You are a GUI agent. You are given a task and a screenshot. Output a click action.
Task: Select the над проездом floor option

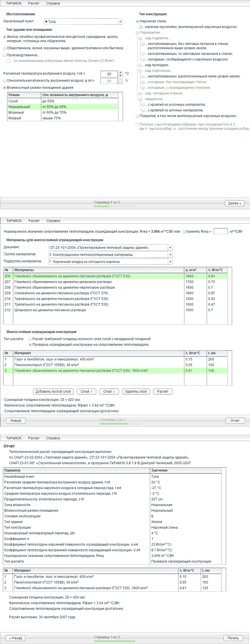pyautogui.click(x=141, y=65)
